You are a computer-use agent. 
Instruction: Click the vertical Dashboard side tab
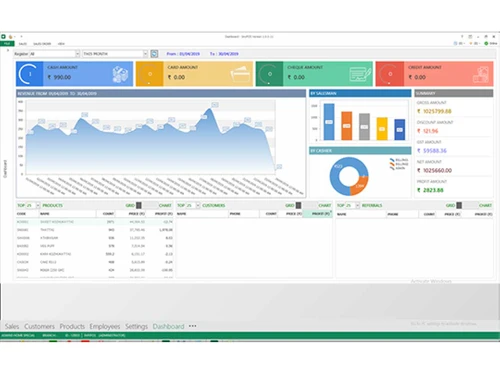point(5,169)
